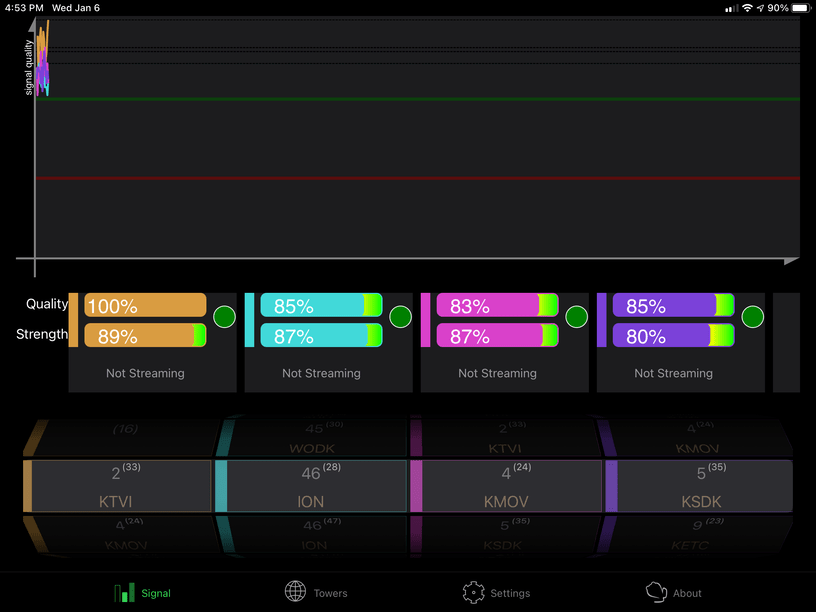Tap the cyan tuner color stripe
816x612 pixels.
(x=249, y=320)
